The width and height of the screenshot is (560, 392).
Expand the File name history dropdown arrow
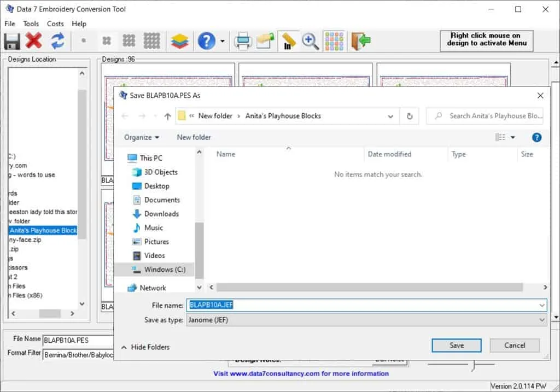pos(542,305)
